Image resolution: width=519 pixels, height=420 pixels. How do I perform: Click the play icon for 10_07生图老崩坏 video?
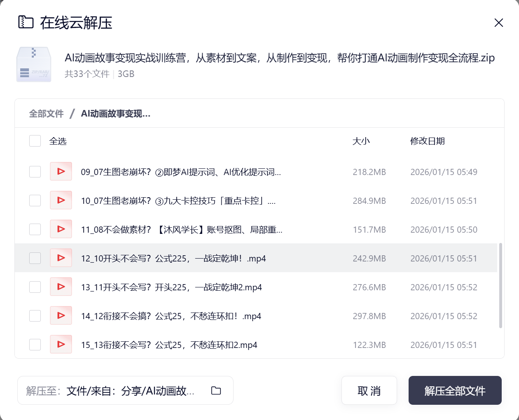coord(61,200)
